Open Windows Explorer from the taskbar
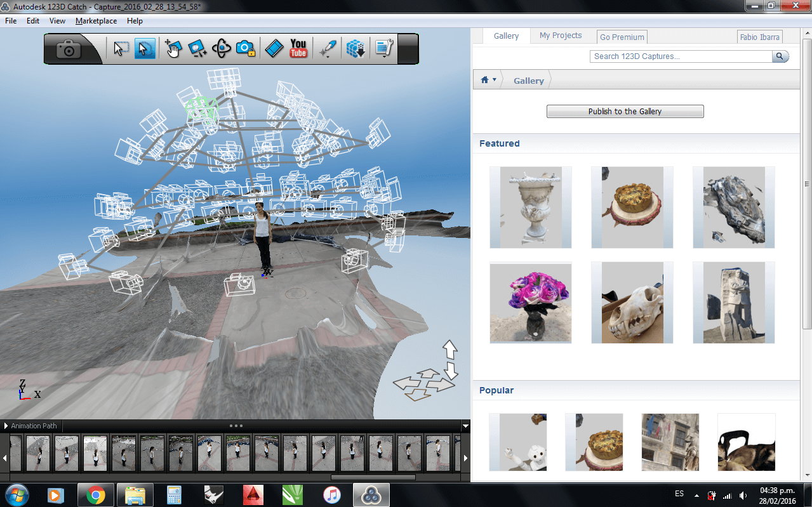Viewport: 812px width, 507px height. (135, 494)
